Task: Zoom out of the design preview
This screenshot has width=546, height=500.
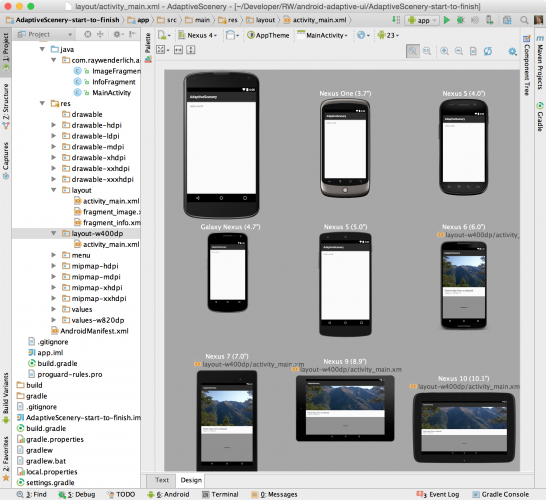Action: click(x=459, y=51)
